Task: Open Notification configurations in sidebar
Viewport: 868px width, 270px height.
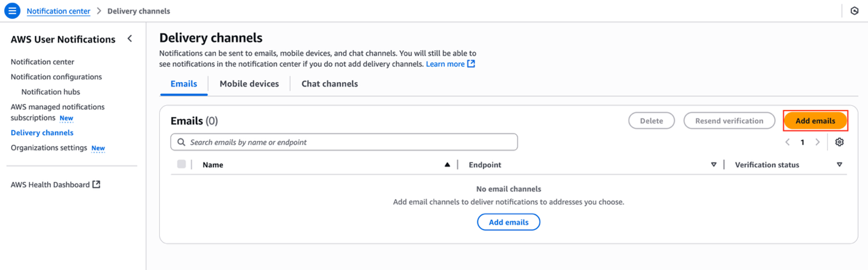Action: tap(56, 77)
